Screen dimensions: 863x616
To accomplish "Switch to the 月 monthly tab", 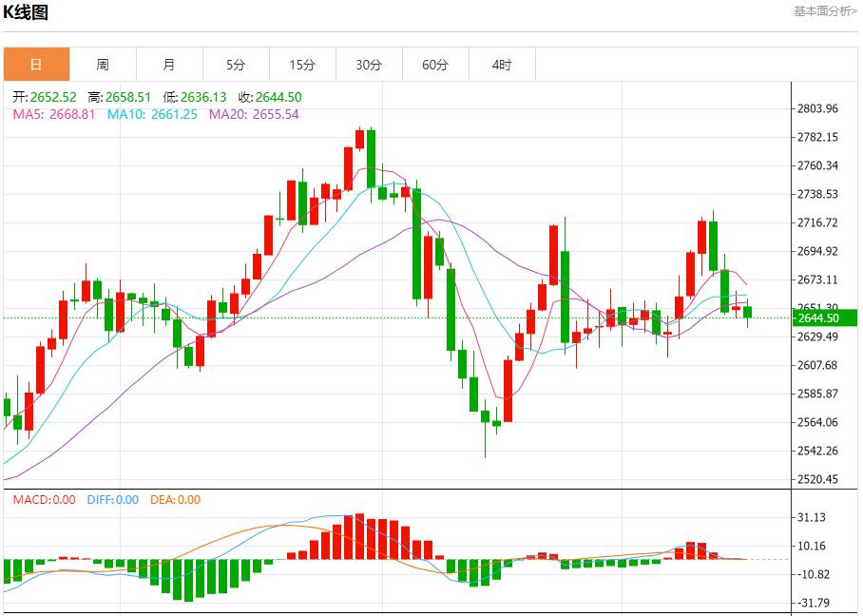I will click(169, 65).
